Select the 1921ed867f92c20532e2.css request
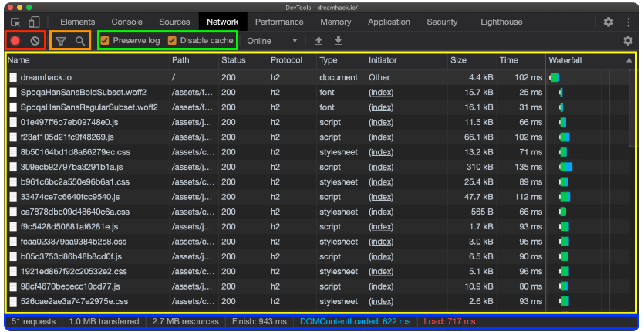Screen dimensions: 644x332 point(317,272)
